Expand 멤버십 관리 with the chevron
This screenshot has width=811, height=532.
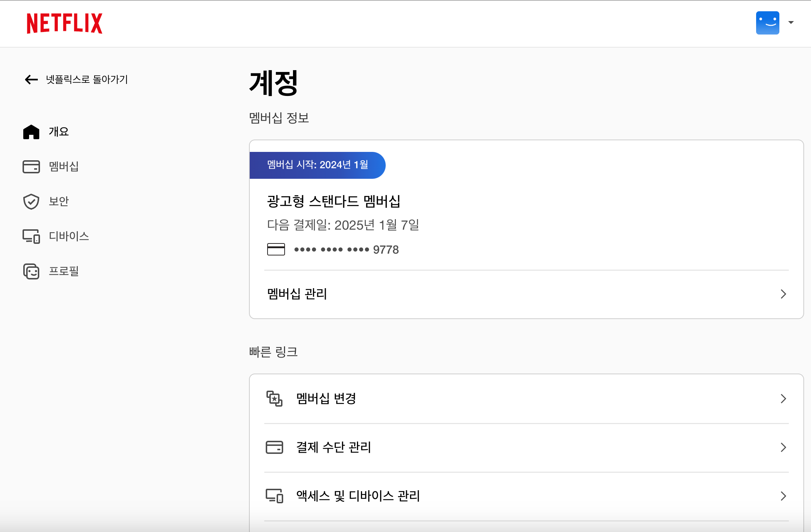[x=783, y=294]
